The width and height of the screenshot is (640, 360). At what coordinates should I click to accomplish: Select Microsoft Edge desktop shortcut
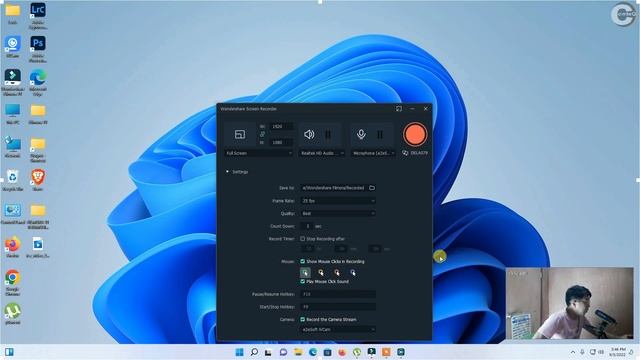pos(38,82)
